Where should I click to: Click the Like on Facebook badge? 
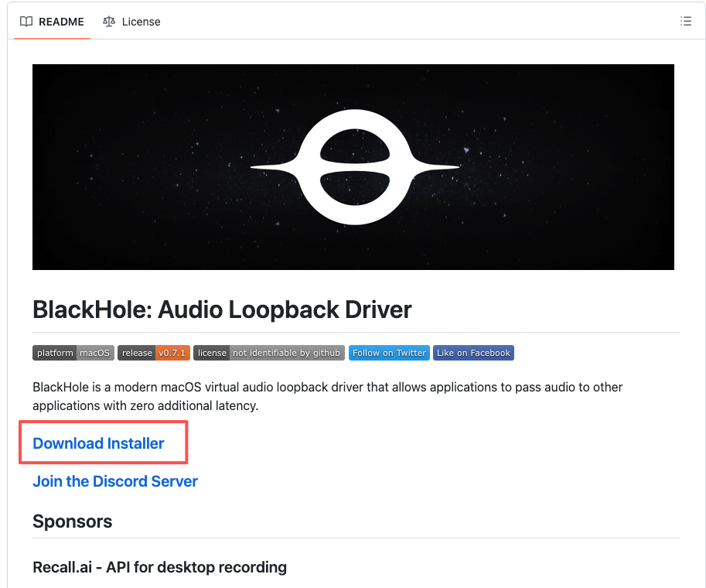[x=473, y=353]
